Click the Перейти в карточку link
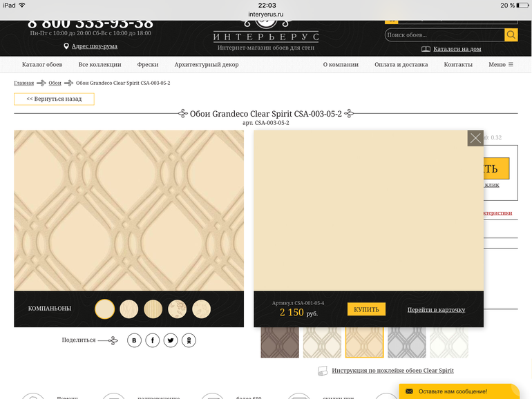This screenshot has height=399, width=532. (436, 310)
